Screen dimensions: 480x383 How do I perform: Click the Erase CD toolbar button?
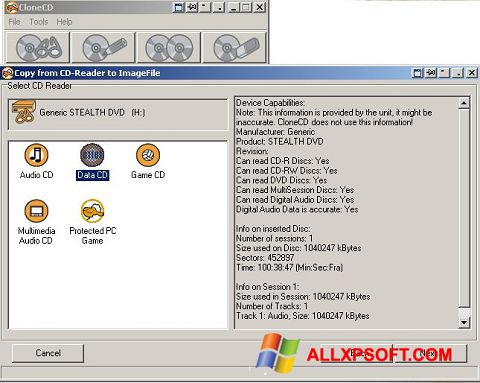[234, 48]
